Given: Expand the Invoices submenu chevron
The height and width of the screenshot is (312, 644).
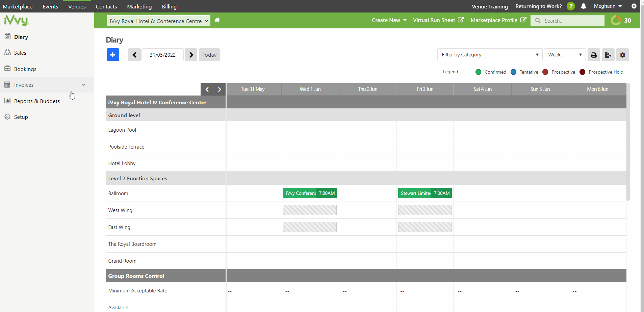Looking at the screenshot, I should (x=84, y=85).
